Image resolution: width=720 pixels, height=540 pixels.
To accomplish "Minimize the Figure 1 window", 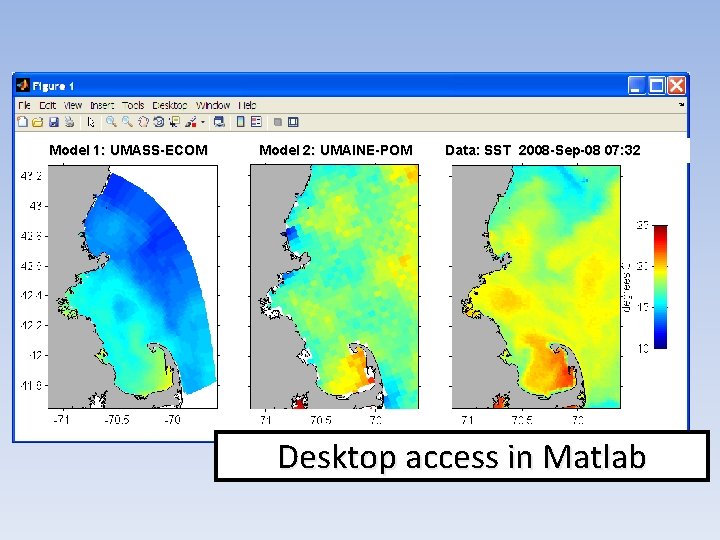I will 636,85.
